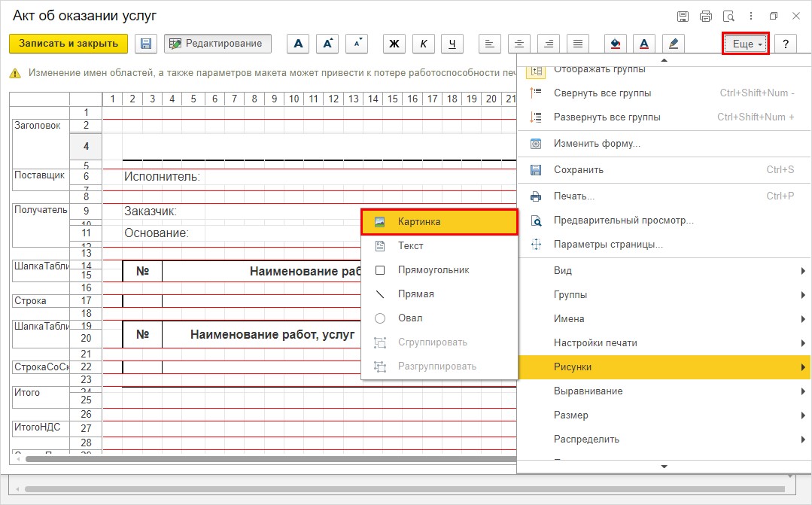Click the Исполнитель: cell

(x=162, y=177)
